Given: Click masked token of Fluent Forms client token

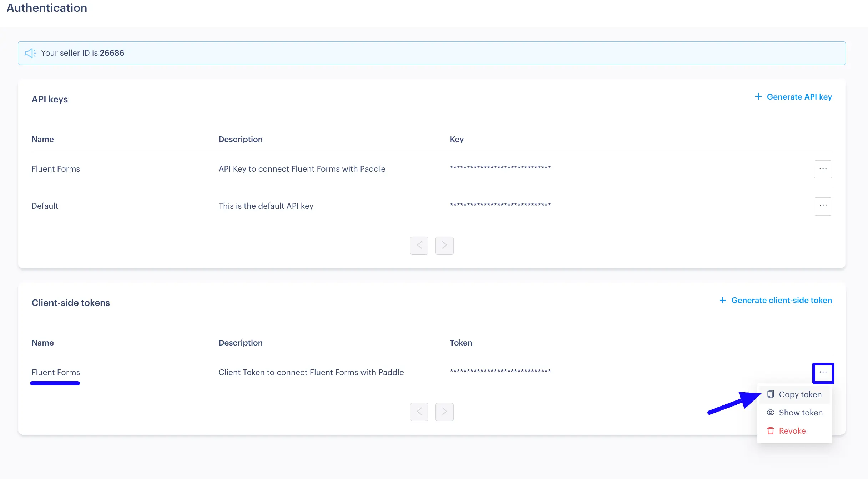Looking at the screenshot, I should tap(500, 371).
